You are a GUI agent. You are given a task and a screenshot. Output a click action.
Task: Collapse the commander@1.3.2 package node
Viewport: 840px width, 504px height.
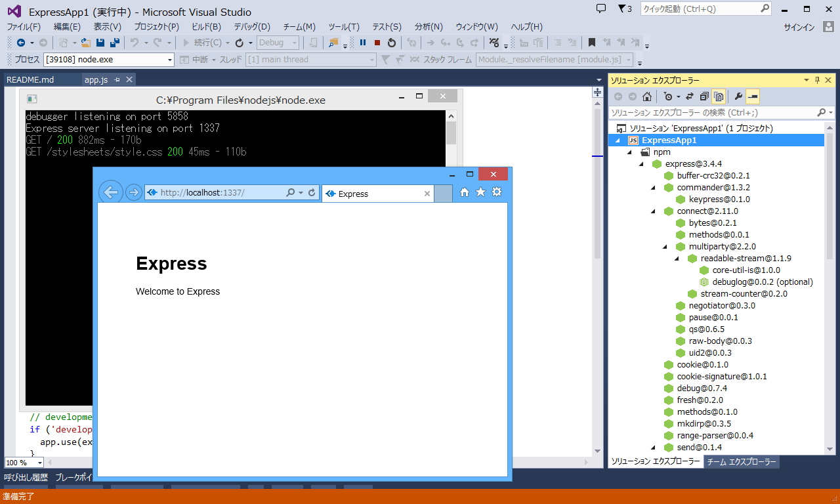pos(654,187)
